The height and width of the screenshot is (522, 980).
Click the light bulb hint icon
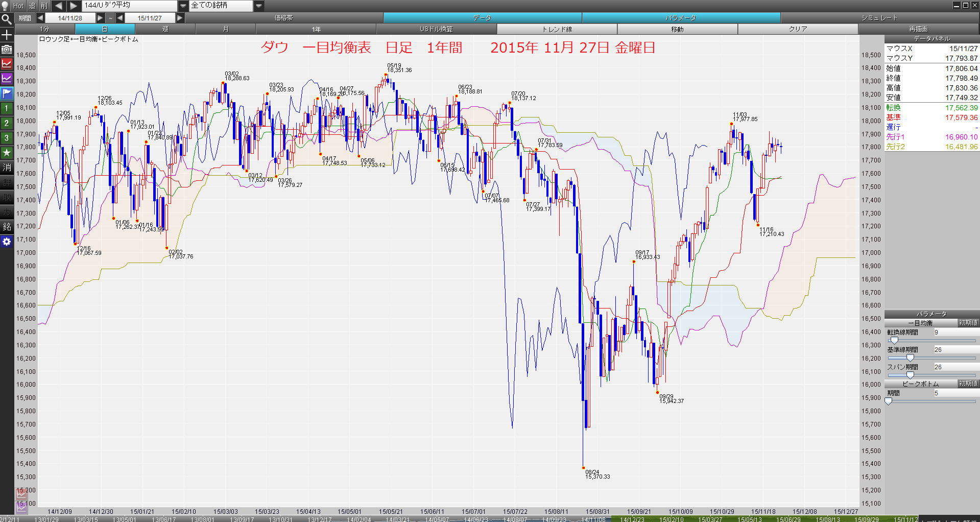(5, 6)
